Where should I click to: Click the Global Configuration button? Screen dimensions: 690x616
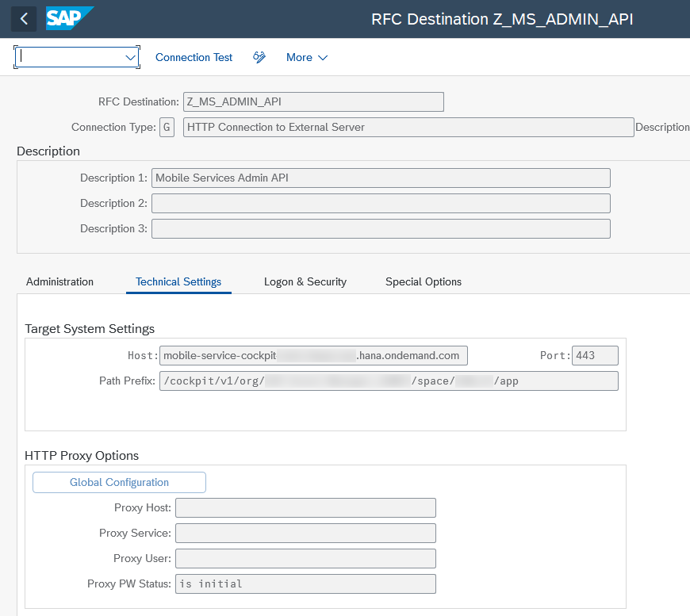coord(119,482)
